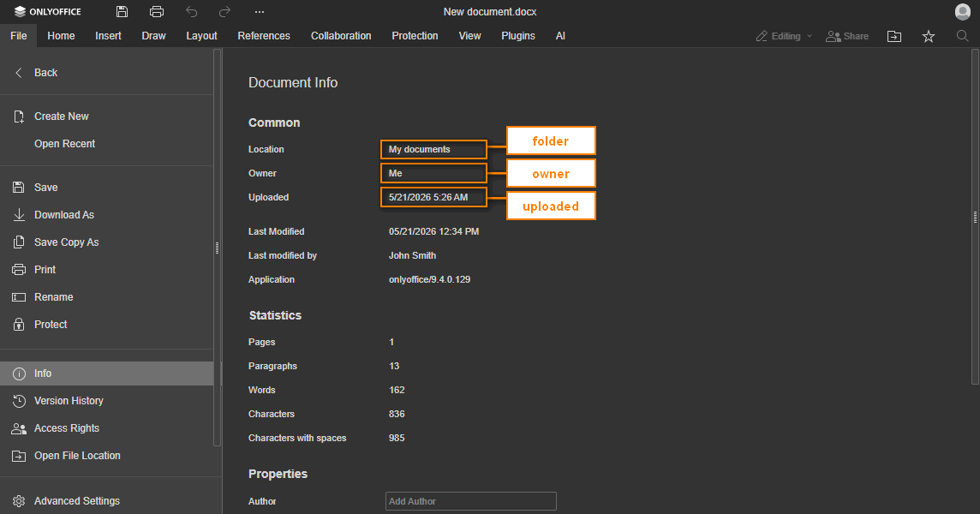
Task: Click the Advanced Settings gear icon
Action: coord(19,501)
